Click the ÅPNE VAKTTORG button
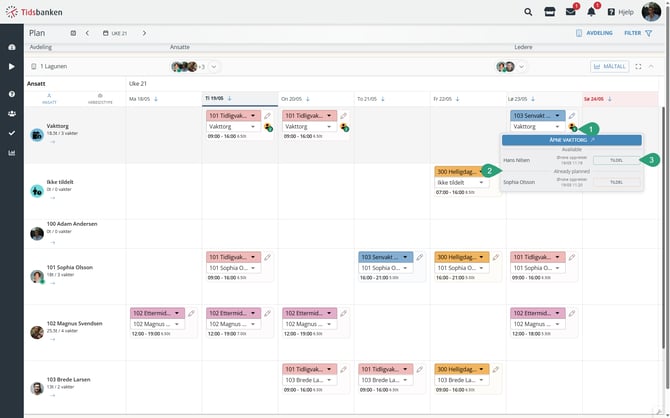Image resolution: width=670 pixels, height=418 pixels. 572,140
